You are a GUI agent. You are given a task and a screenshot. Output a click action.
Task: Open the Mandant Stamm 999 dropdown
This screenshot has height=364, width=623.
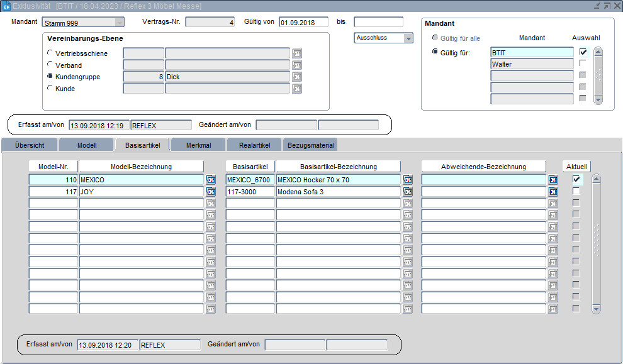(x=119, y=23)
